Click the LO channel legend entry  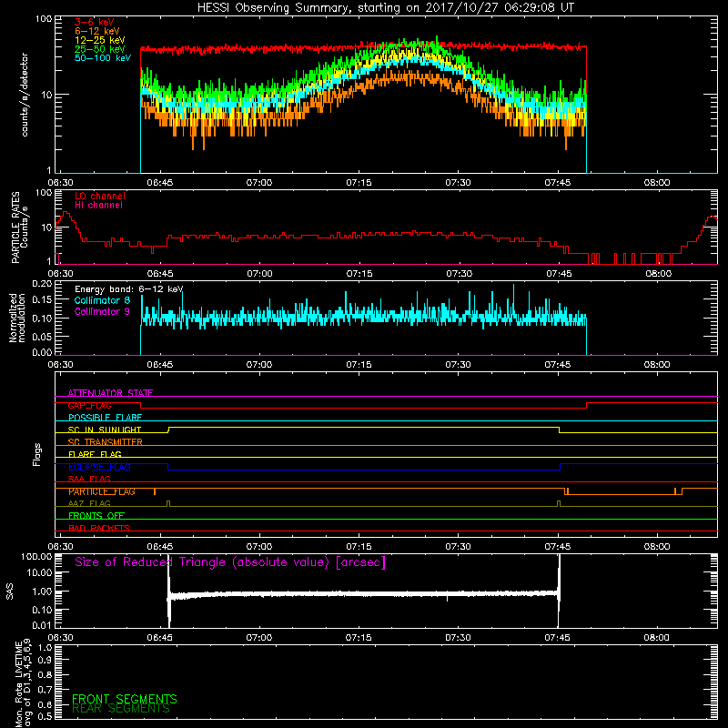(x=100, y=196)
